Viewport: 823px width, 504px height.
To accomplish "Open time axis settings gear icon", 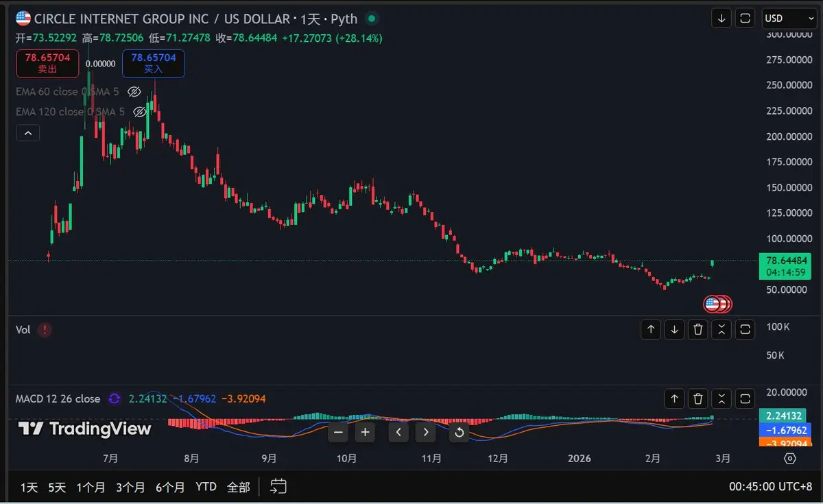I will click(x=790, y=459).
